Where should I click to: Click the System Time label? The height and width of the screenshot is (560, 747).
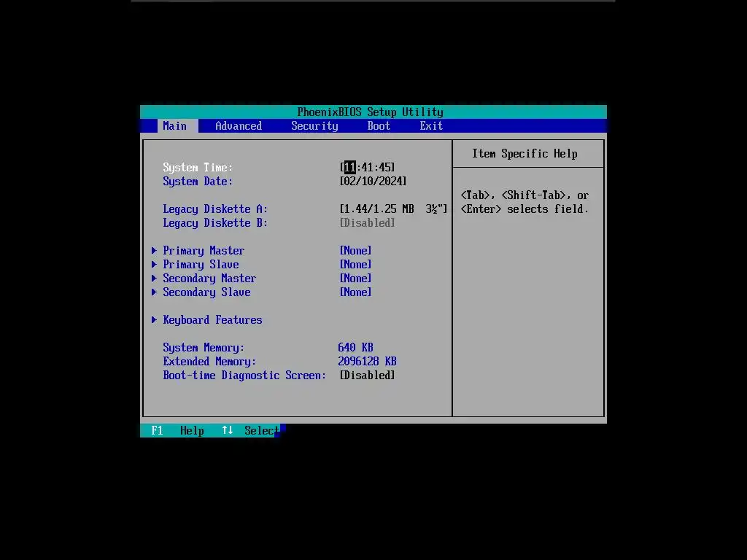(x=198, y=168)
